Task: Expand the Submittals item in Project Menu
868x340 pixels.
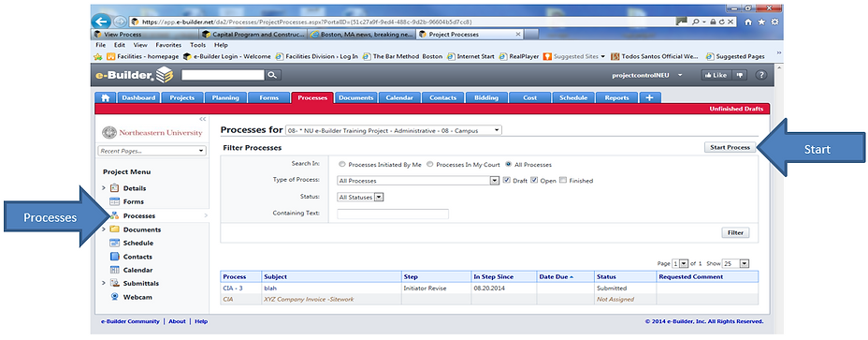Action: pos(104,284)
